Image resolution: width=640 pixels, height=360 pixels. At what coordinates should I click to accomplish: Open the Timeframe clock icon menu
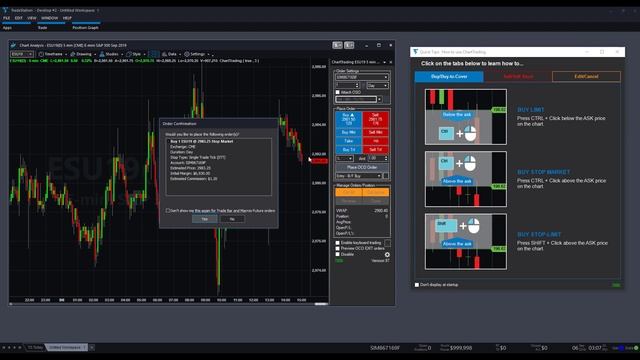[41, 54]
